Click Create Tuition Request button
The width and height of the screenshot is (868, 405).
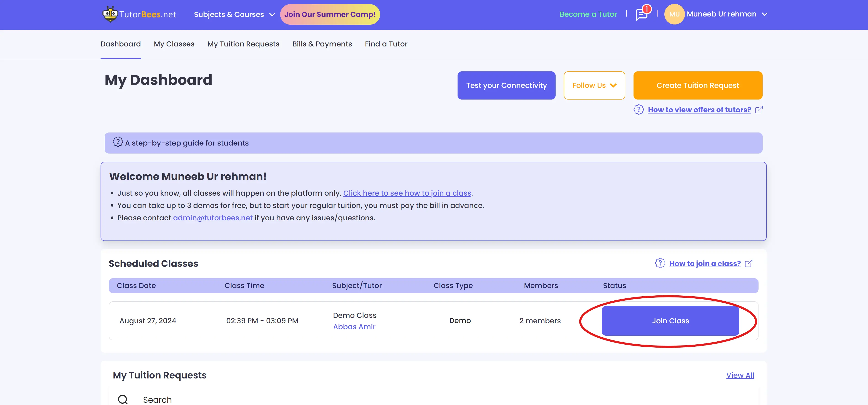[698, 85]
